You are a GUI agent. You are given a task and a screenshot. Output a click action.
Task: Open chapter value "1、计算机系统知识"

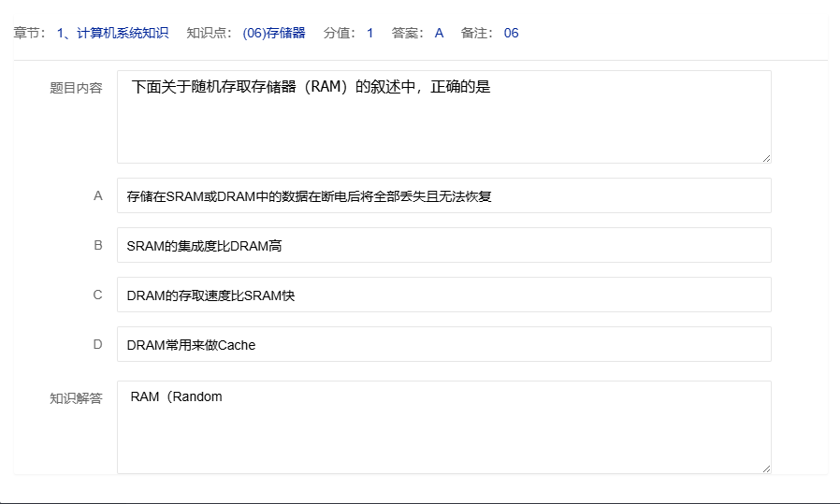tap(112, 34)
